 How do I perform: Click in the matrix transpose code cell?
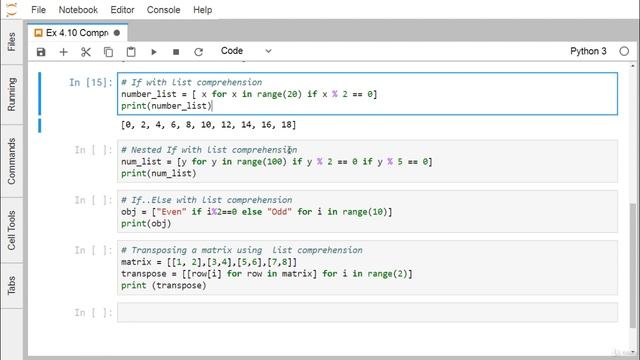(367, 267)
